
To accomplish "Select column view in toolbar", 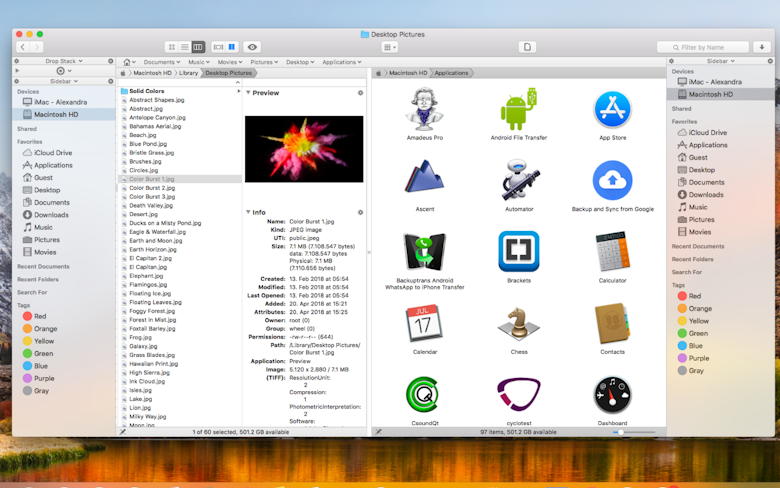I will (x=198, y=47).
